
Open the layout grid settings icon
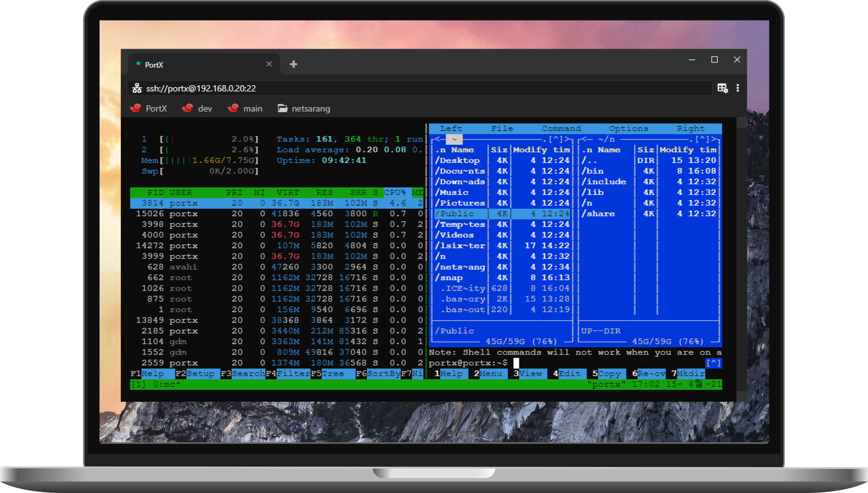(x=723, y=88)
